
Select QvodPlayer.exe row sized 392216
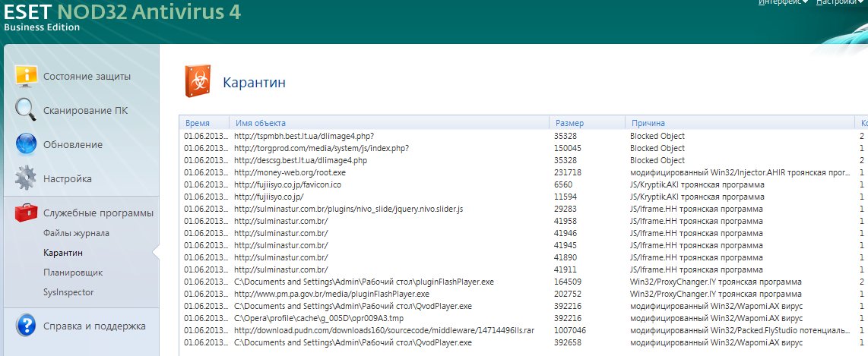(524, 306)
